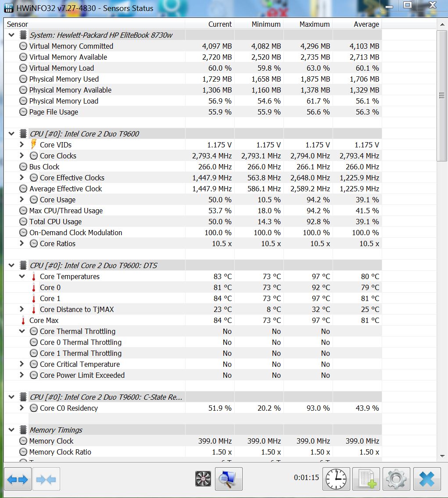
Task: Click clock icon beside Memory Clock
Action: [23, 441]
